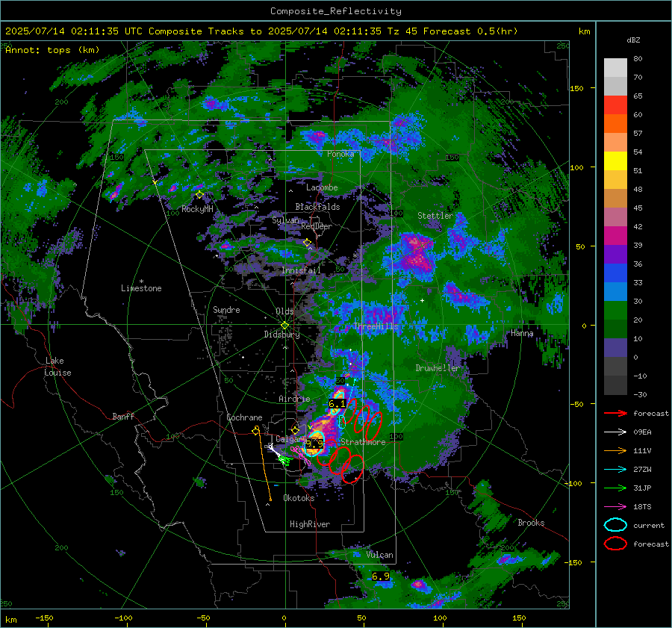Select the magenta 18TS track arrow
Screen dimensions: 672x628
point(615,507)
